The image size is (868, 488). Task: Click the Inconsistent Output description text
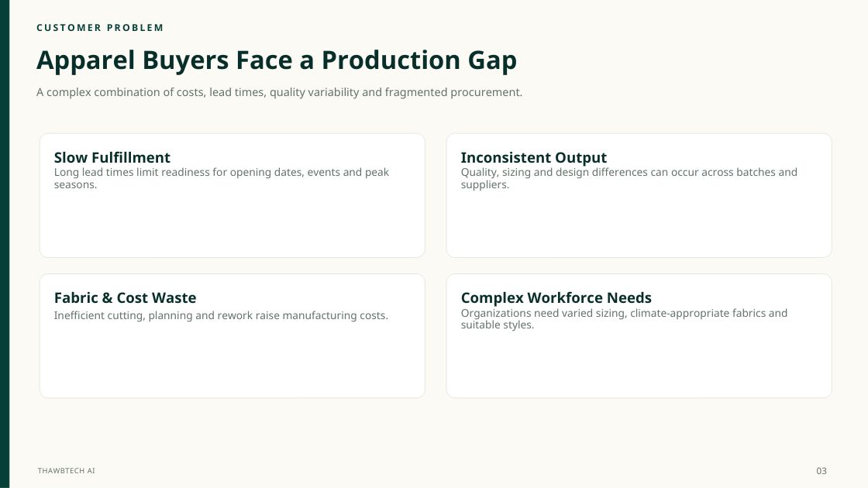pyautogui.click(x=629, y=178)
